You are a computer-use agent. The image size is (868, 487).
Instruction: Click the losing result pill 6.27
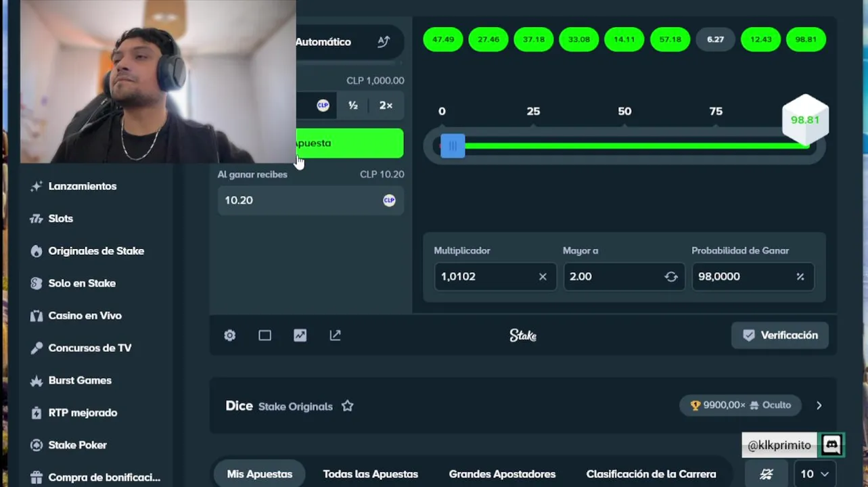[715, 39]
